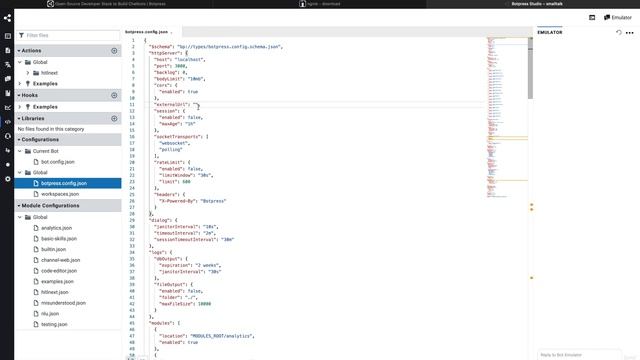Collapse Global folder under Module Configurations
Viewport: 640px width, 360px height.
point(20,217)
